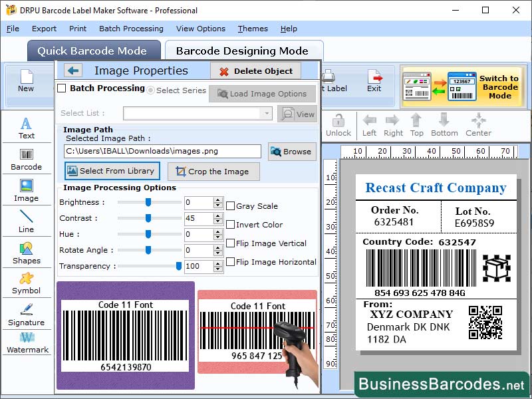Open the Themes menu
Image resolution: width=532 pixels, height=399 pixels.
pyautogui.click(x=252, y=29)
